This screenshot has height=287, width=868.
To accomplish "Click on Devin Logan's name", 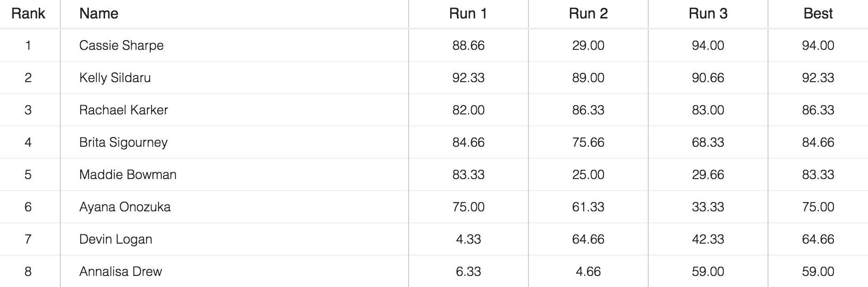I will click(116, 239).
